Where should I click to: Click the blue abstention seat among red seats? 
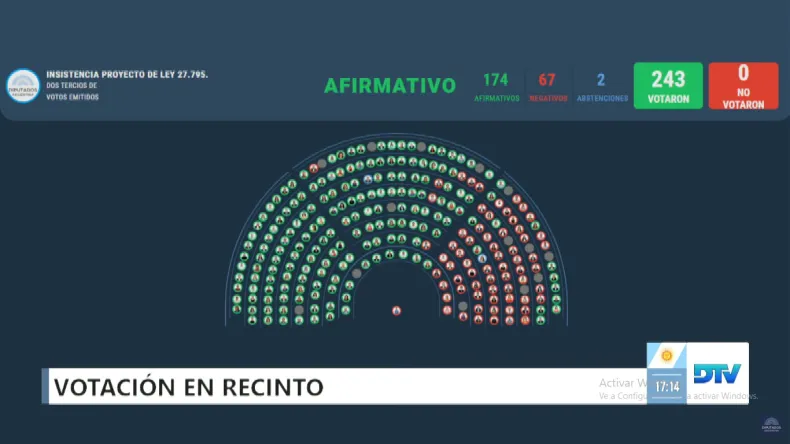pyautogui.click(x=483, y=258)
